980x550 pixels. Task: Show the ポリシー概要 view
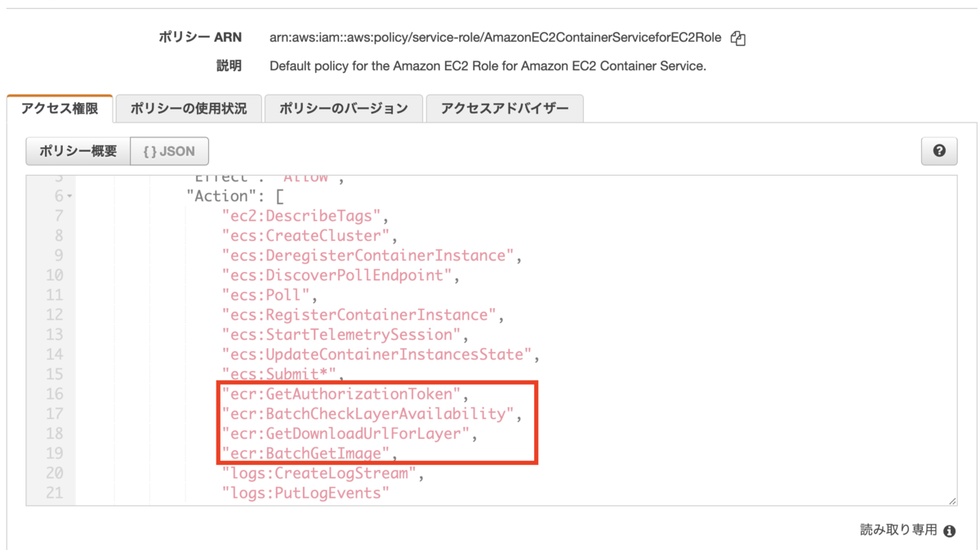[x=78, y=151]
